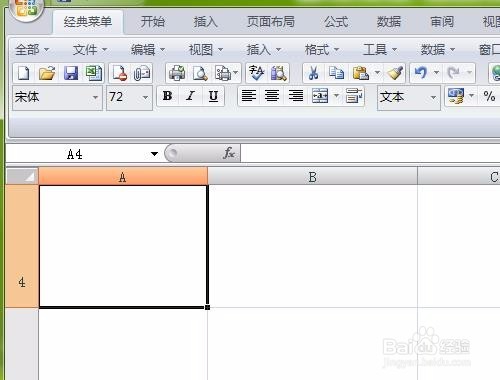Viewport: 500px width, 380px height.
Task: Expand the merge cells options arrow
Action: click(337, 96)
